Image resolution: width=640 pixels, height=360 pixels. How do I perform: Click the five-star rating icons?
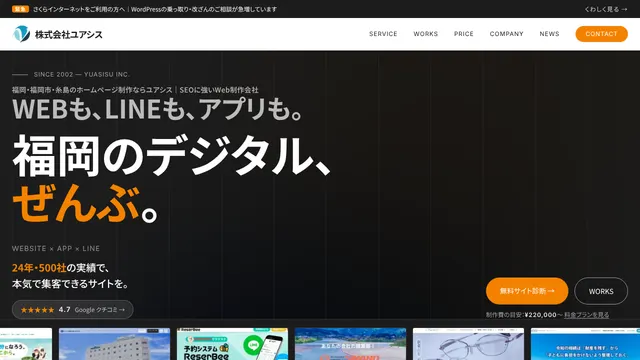[x=37, y=310]
